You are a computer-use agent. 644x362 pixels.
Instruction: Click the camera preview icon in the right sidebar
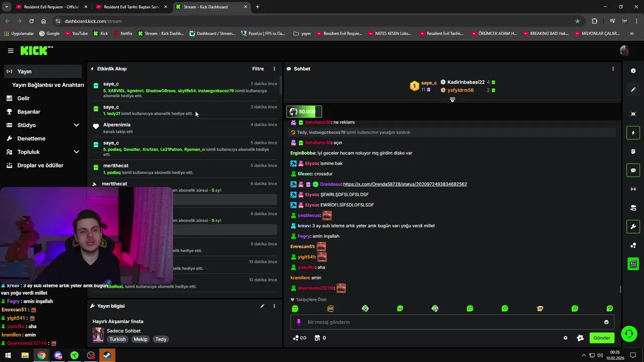633,208
